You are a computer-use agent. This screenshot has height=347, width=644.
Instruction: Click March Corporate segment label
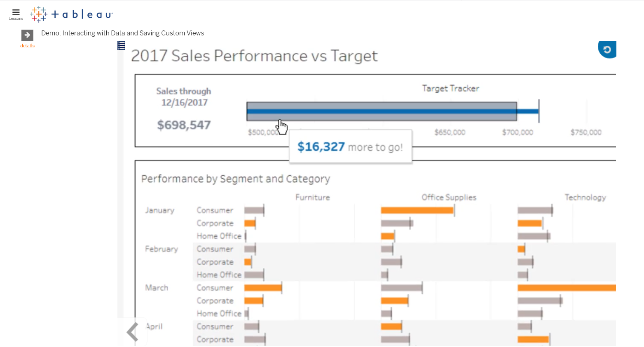215,300
